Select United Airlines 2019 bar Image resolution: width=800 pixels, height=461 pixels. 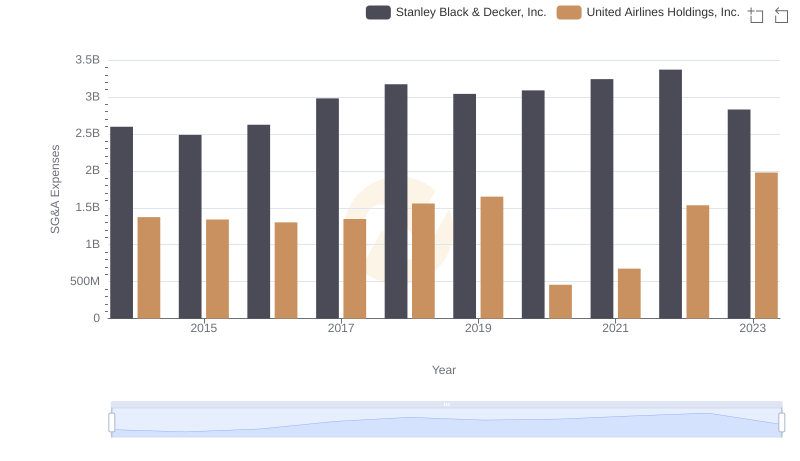492,258
